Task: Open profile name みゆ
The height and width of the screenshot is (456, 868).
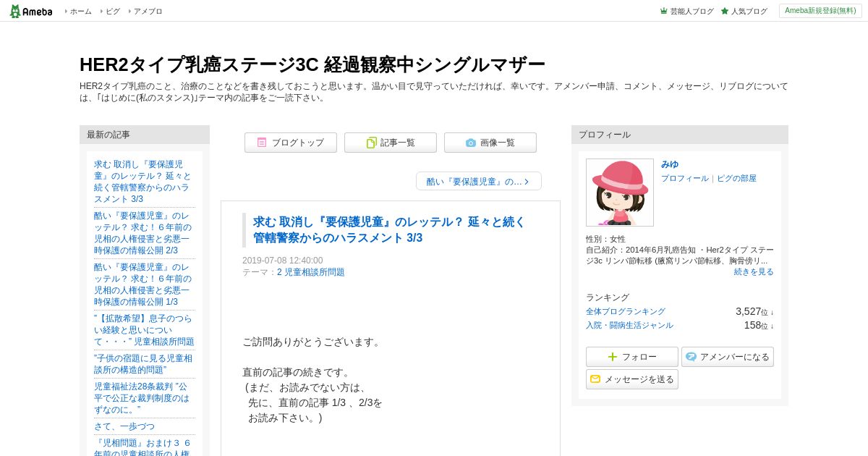Action: coord(670,164)
